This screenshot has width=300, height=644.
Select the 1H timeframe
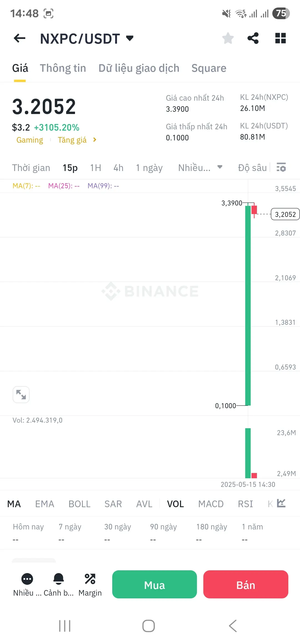click(96, 168)
